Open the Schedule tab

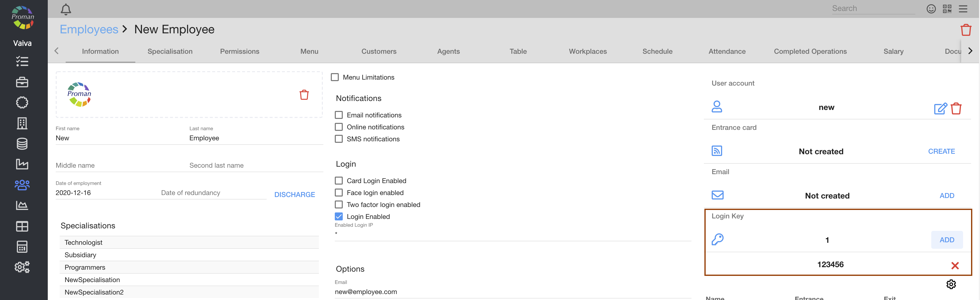click(x=657, y=51)
